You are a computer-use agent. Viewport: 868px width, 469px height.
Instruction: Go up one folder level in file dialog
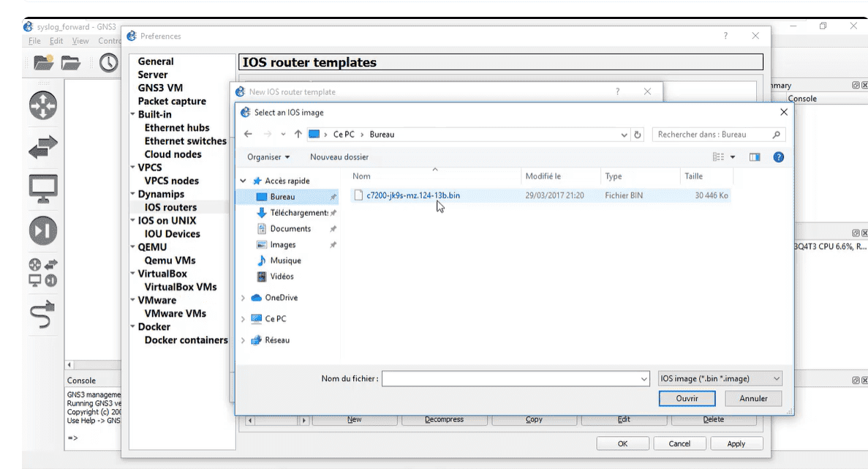coord(298,134)
